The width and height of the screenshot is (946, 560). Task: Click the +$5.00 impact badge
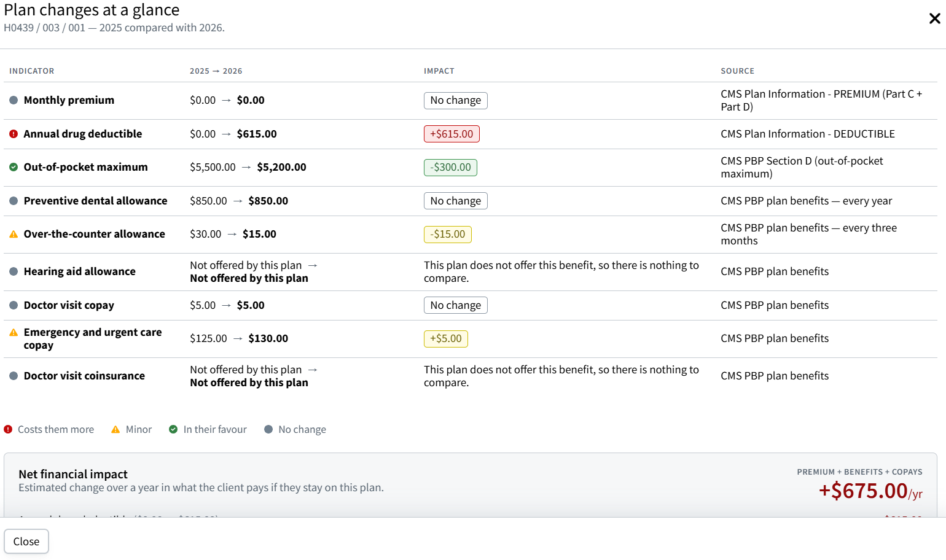446,338
